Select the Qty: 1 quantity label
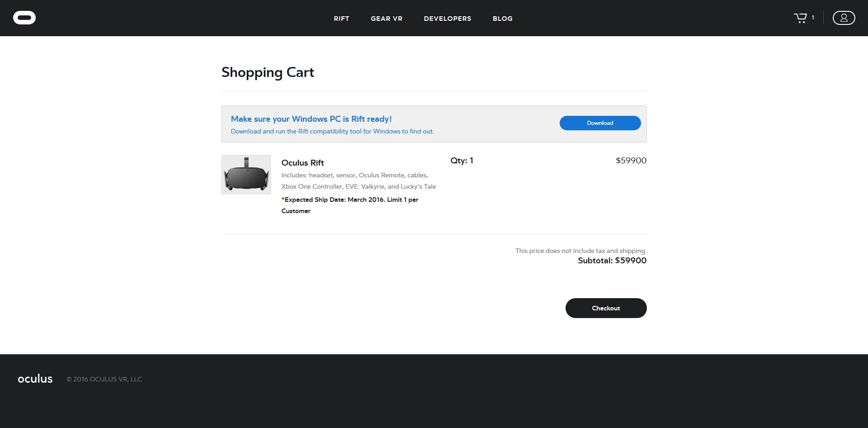 coord(462,161)
